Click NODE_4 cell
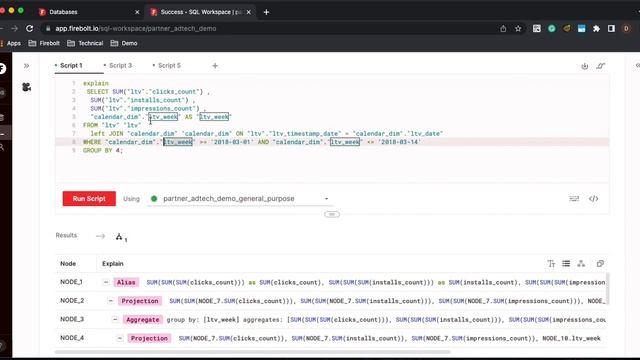Image resolution: width=640 pixels, height=360 pixels. pyautogui.click(x=72, y=338)
